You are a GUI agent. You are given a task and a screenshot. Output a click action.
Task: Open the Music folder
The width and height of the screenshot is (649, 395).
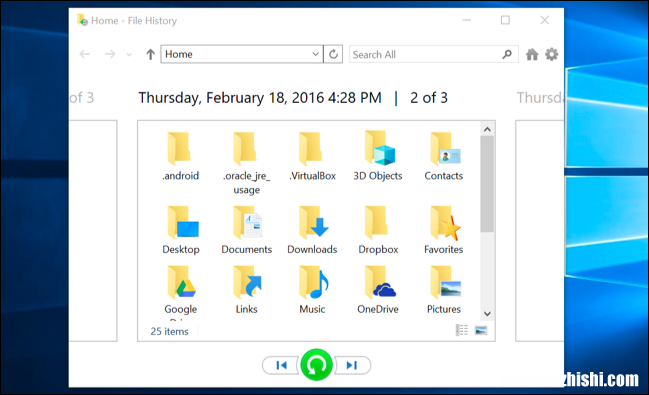[312, 290]
